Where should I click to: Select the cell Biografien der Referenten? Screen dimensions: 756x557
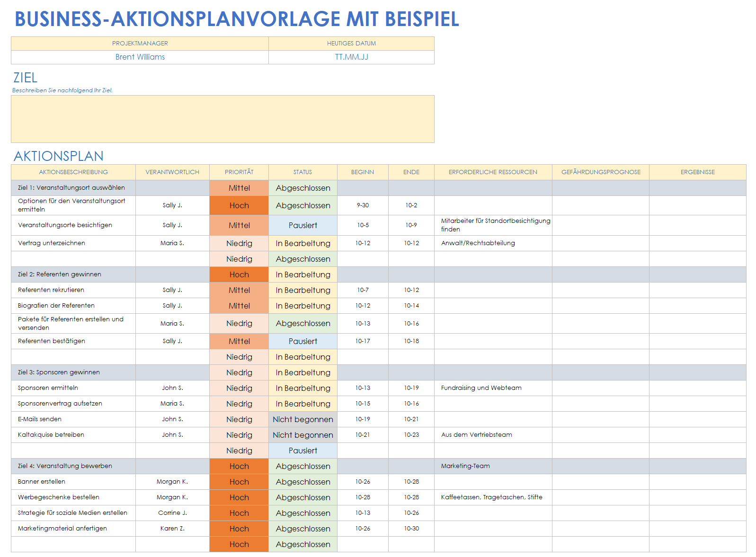click(x=73, y=306)
